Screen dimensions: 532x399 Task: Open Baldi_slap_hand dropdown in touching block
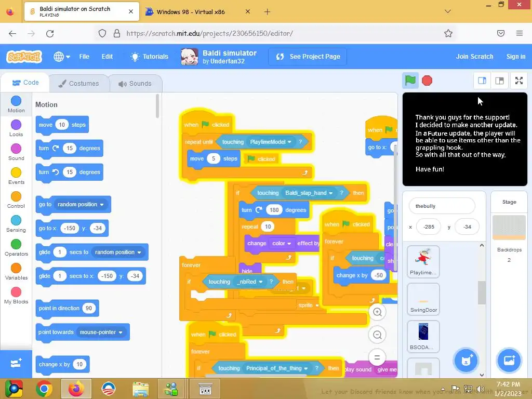click(x=309, y=193)
